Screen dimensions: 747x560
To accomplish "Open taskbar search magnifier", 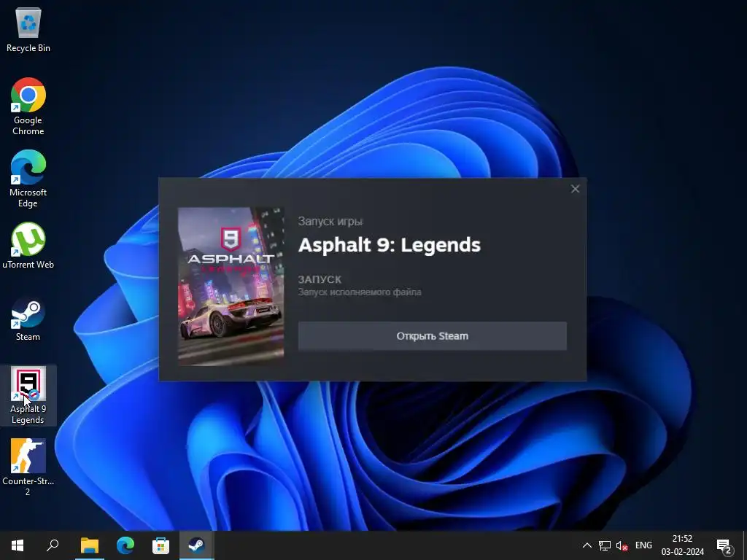I will tap(53, 545).
